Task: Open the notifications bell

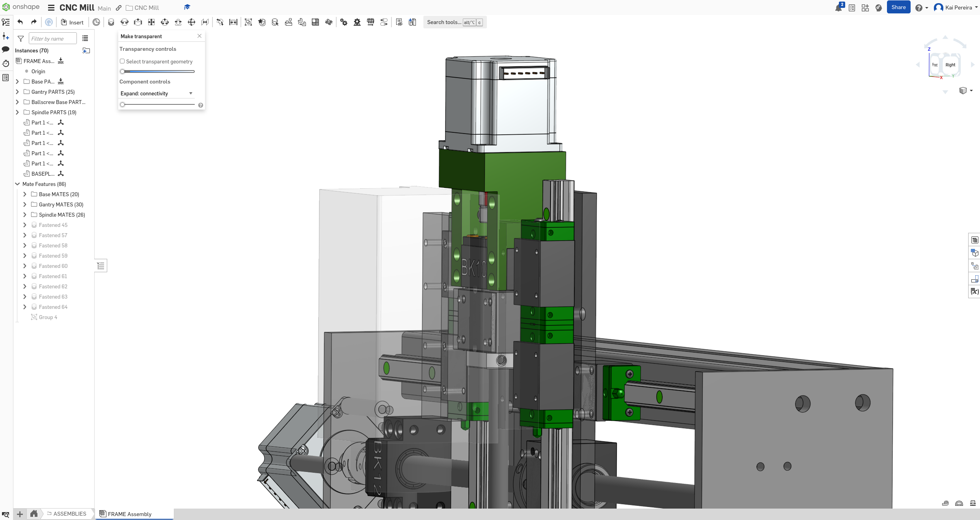Action: [x=838, y=8]
